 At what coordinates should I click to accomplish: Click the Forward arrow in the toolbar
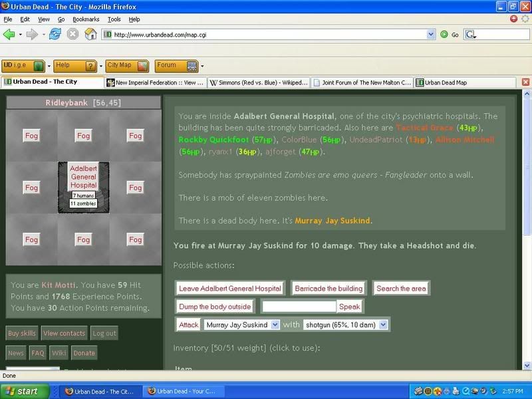tap(31, 35)
